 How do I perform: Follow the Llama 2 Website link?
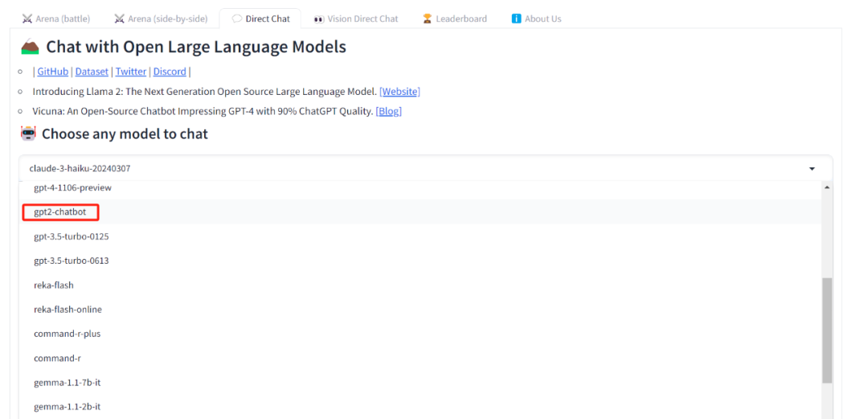pos(399,92)
